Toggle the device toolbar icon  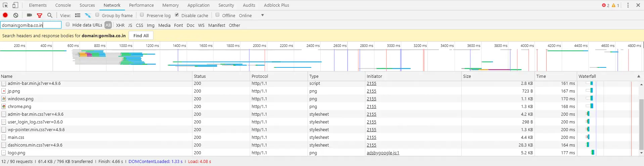(x=15, y=5)
